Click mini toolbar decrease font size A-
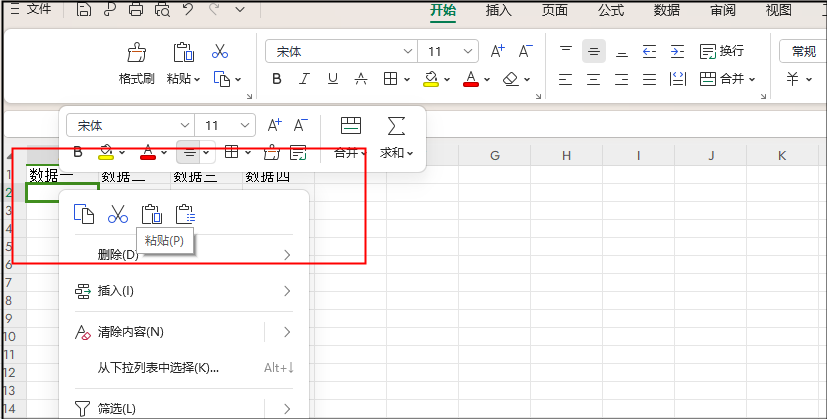Viewport: 827px width, 419px height. click(301, 125)
